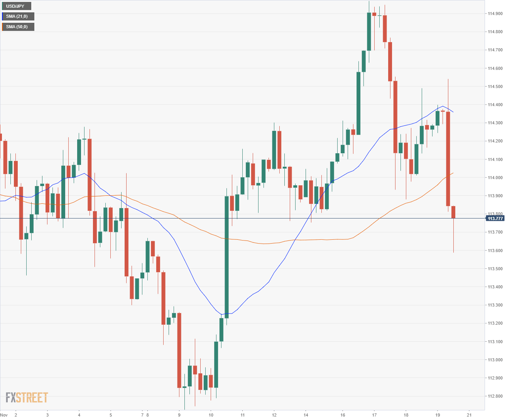Screen dimensions: 512x420
Task: Click date 16 on the time axis
Action: (343, 415)
